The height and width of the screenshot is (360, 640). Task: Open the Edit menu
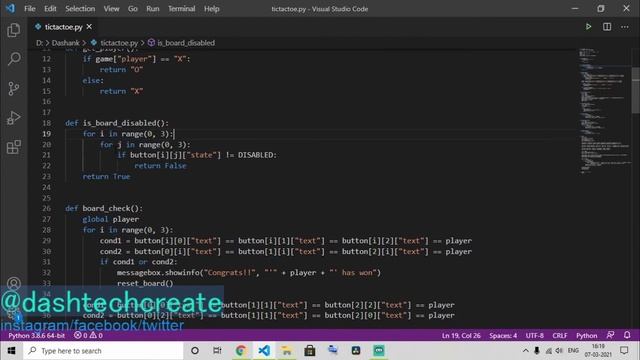coord(50,9)
